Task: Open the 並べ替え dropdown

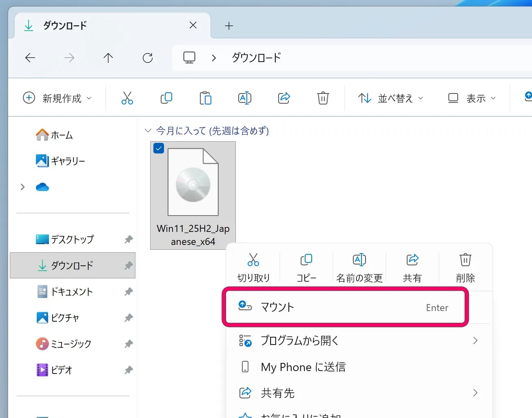Action: click(x=391, y=98)
